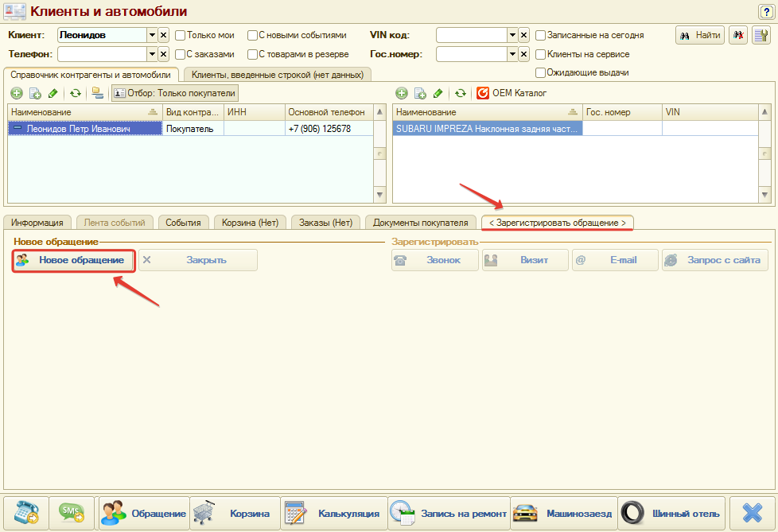Screen dimensions: 778x532
Task: Open the События tab
Action: click(x=183, y=223)
